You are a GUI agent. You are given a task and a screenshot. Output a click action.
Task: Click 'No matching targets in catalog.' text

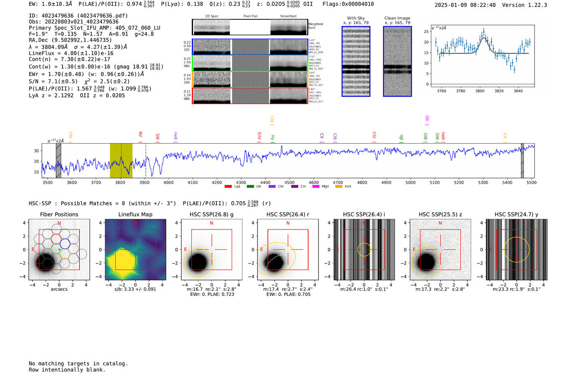tap(78, 364)
